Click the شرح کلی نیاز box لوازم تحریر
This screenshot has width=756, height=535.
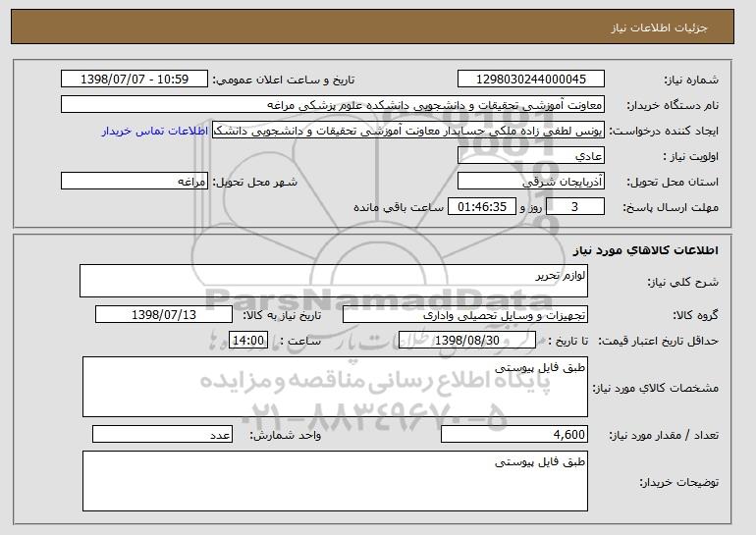(x=334, y=281)
